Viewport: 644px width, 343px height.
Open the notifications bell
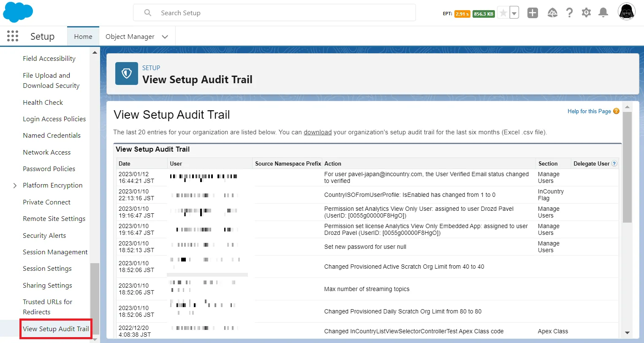(603, 13)
